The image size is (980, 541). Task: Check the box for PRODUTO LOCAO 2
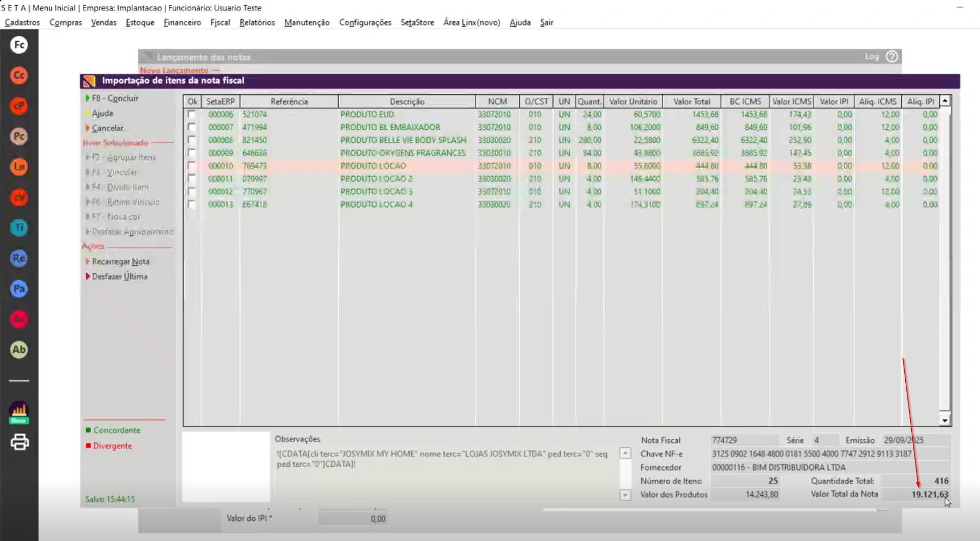coord(192,179)
